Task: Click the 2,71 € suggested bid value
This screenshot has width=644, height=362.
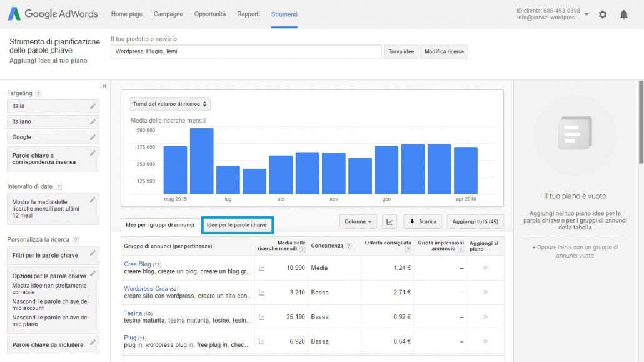Action: tap(402, 293)
